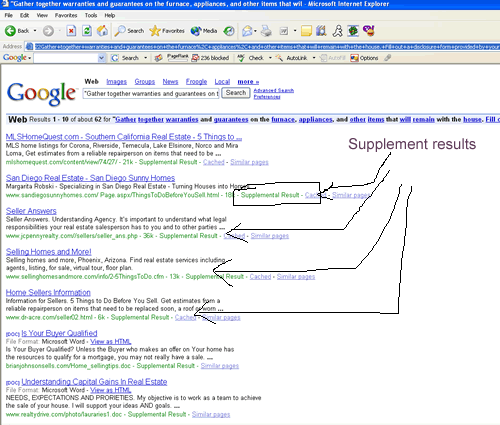Click the spell Check button
Image resolution: width=500 pixels, height=425 pixels.
pyautogui.click(x=251, y=58)
